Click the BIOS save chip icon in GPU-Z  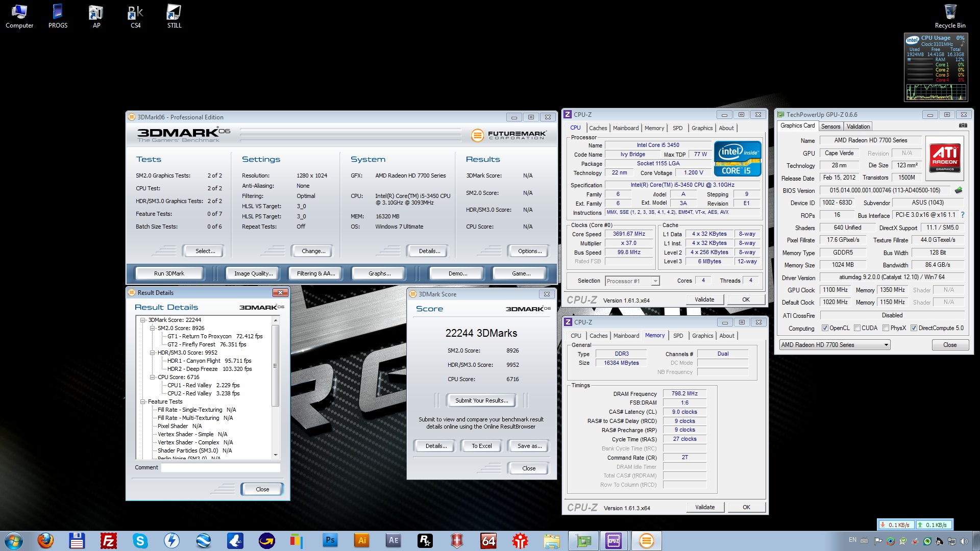[x=959, y=190]
